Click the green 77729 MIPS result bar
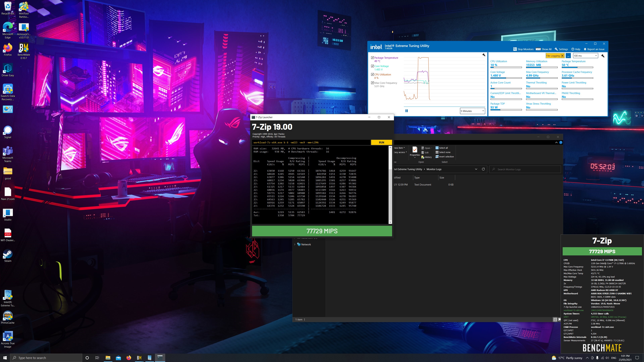644x362 pixels. 322,231
